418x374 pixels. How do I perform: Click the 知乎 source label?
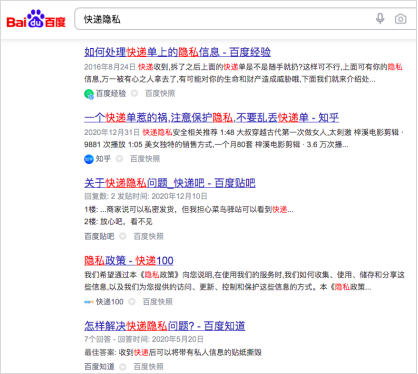[x=103, y=159]
